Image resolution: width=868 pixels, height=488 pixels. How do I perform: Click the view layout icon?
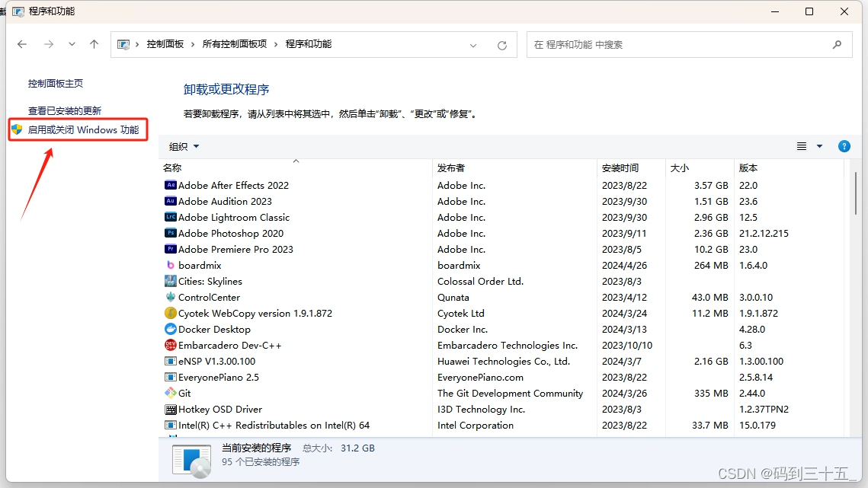pyautogui.click(x=802, y=146)
